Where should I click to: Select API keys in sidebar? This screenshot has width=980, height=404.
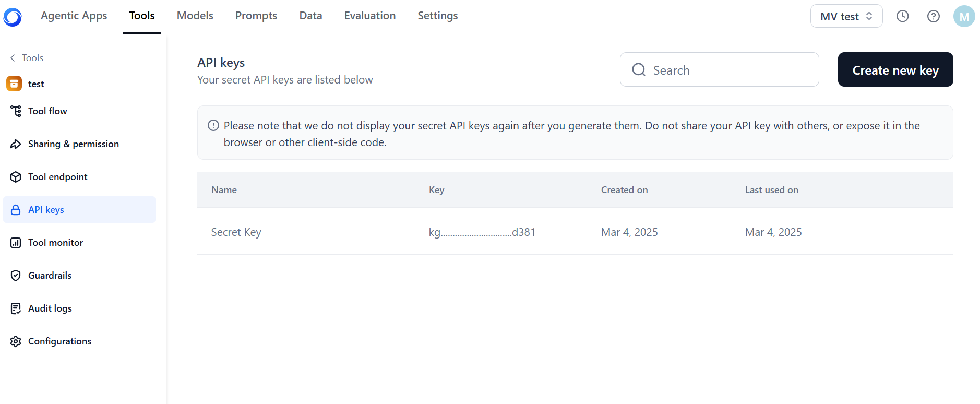pyautogui.click(x=79, y=210)
